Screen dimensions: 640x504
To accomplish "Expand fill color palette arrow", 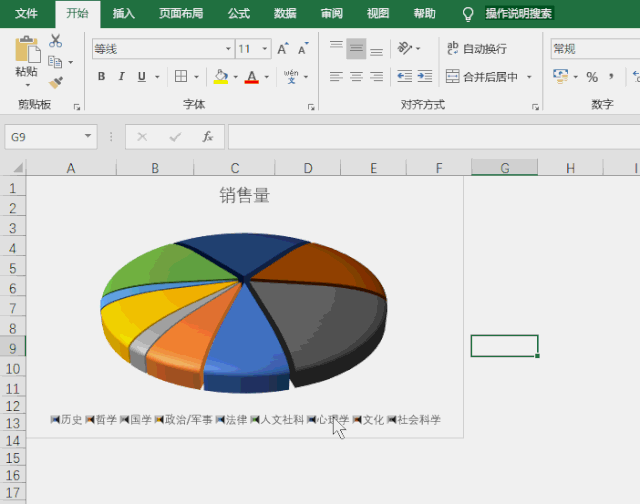I will click(236, 77).
